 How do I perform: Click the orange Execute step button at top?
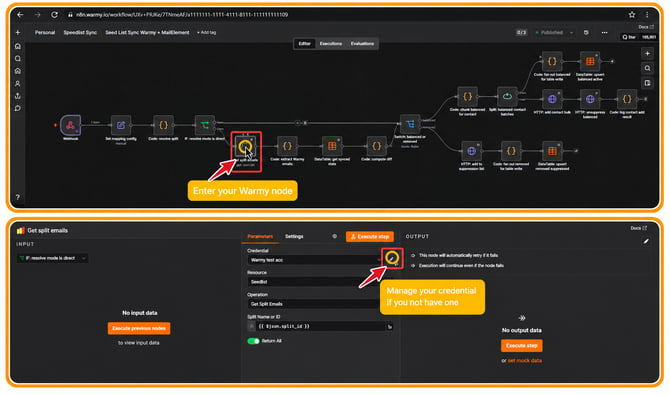click(370, 236)
